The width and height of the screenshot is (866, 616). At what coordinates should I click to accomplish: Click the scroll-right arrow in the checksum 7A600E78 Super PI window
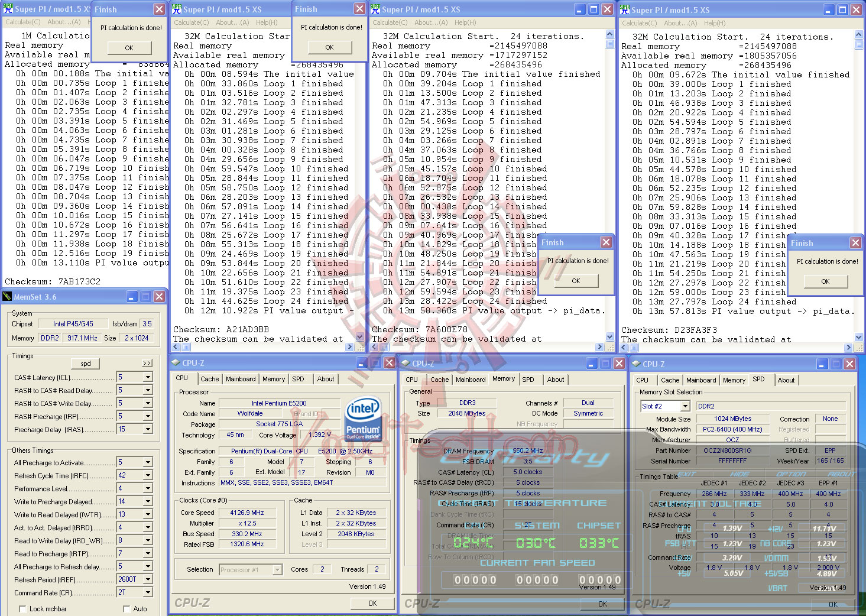pos(600,348)
